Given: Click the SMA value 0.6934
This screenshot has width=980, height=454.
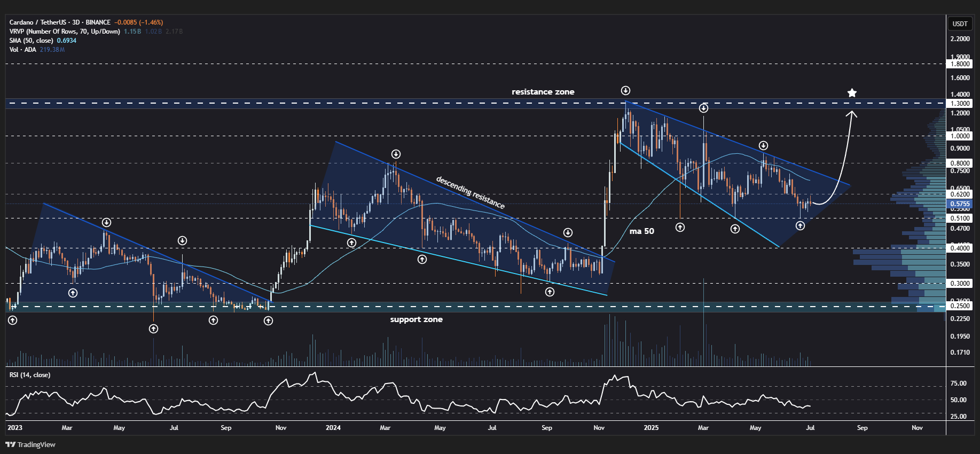Looking at the screenshot, I should 67,41.
